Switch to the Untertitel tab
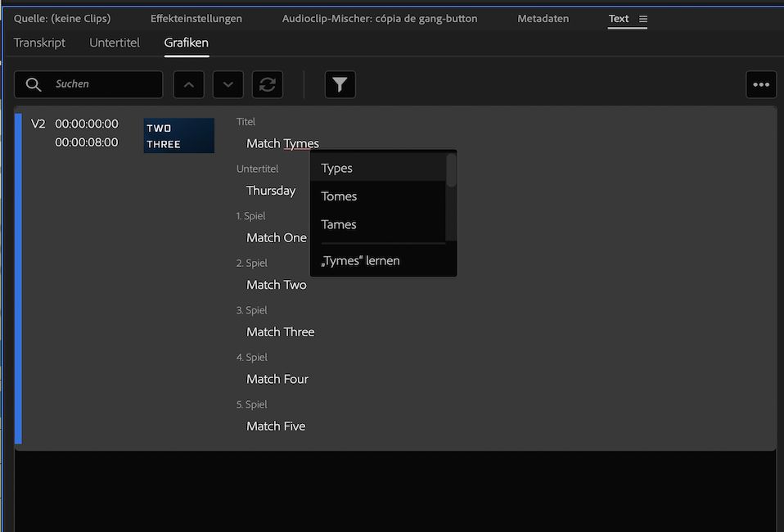The image size is (784, 532). (x=115, y=43)
